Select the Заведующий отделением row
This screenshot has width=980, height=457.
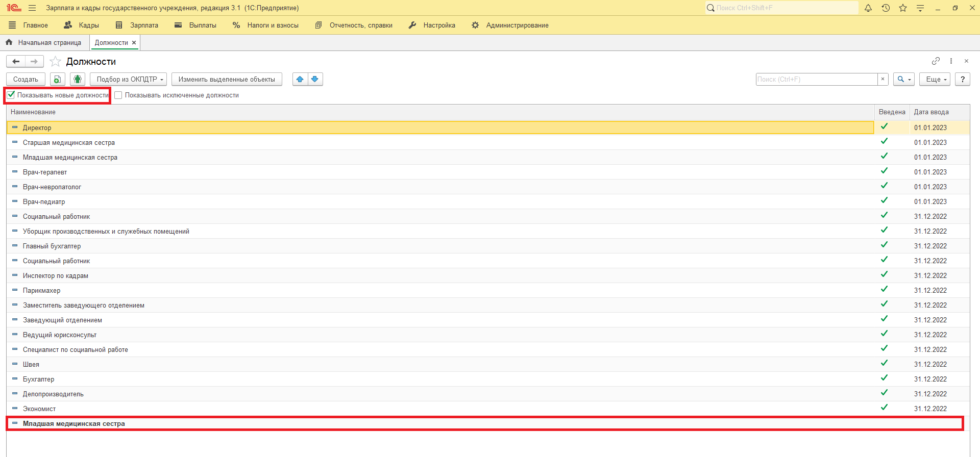488,320
